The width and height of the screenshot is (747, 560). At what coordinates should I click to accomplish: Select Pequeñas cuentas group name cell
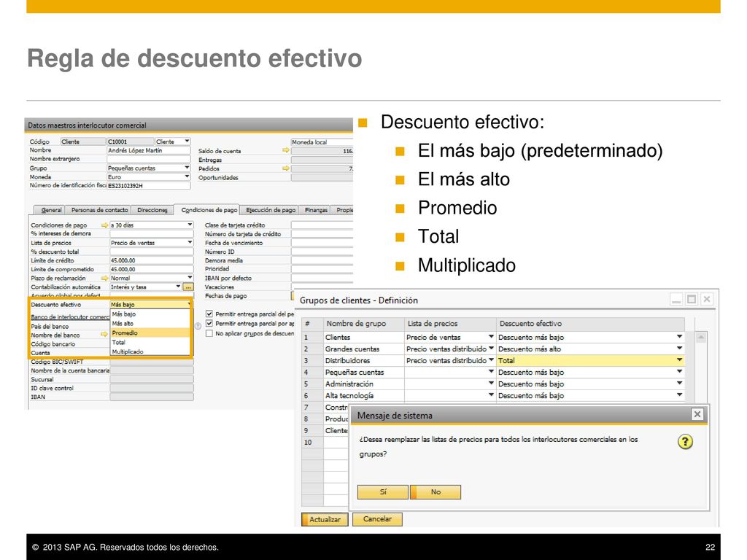point(364,372)
